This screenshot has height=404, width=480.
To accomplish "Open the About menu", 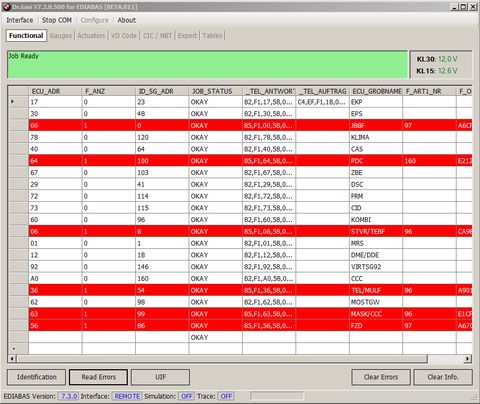I will coord(126,20).
